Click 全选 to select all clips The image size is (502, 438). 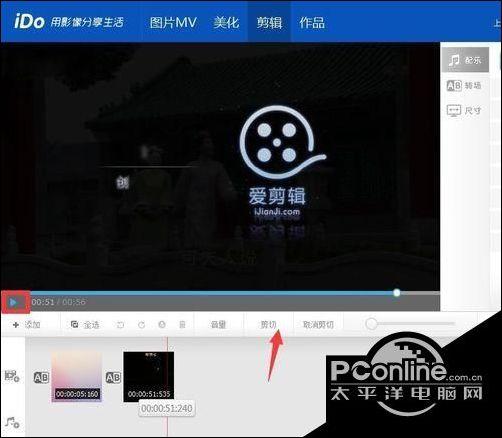tap(85, 324)
